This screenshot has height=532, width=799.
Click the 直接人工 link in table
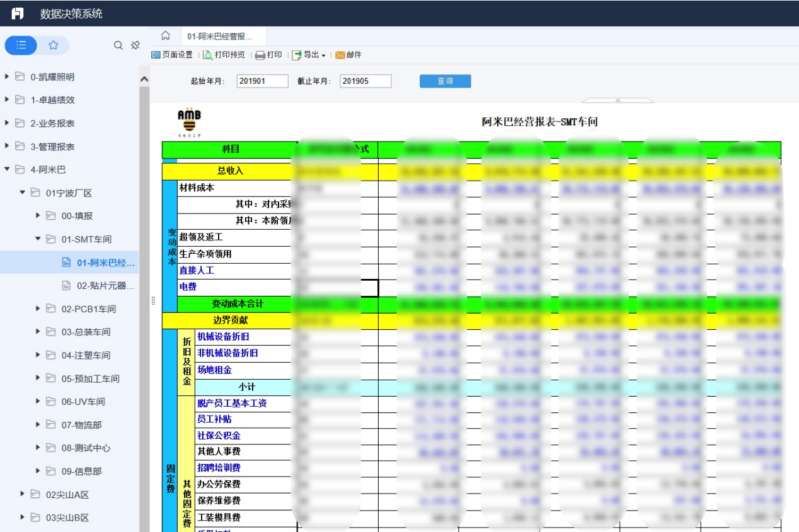coord(197,270)
